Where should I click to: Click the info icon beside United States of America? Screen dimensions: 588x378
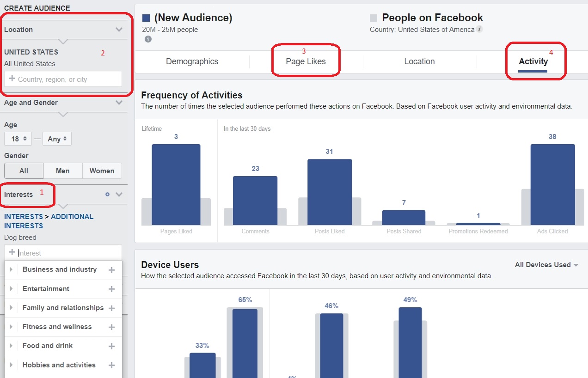(x=480, y=30)
